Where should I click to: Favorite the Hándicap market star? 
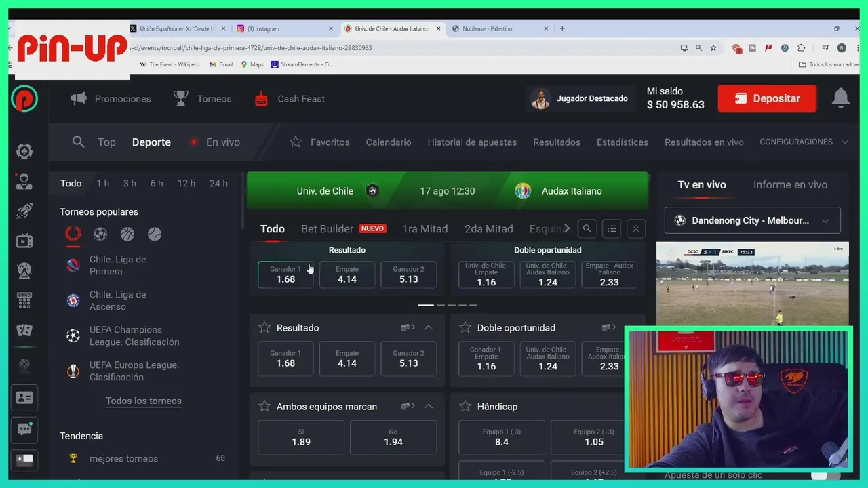(465, 406)
